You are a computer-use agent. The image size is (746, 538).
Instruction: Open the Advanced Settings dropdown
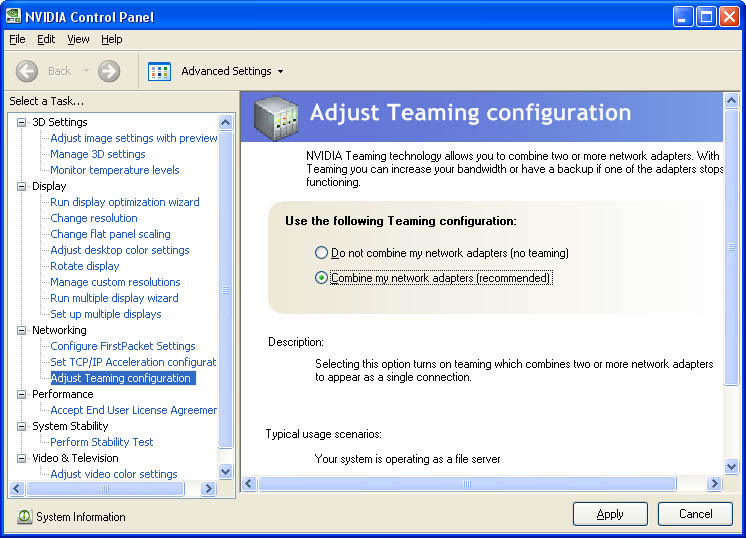(x=281, y=71)
